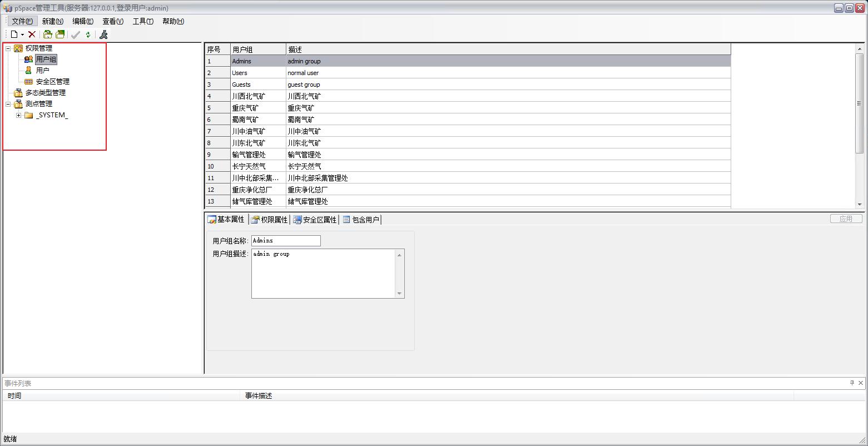Screen dimensions: 868x446
Task: Click the red X delete icon
Action: pos(32,34)
